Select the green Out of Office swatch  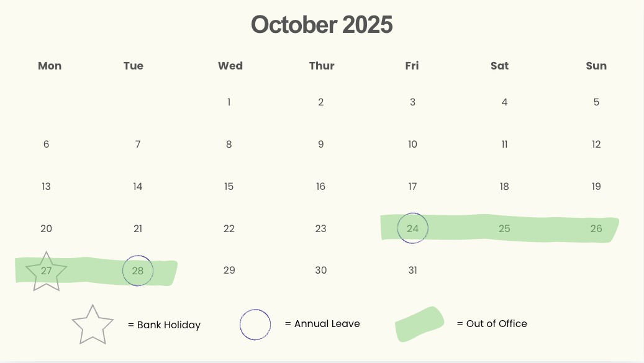coord(419,324)
